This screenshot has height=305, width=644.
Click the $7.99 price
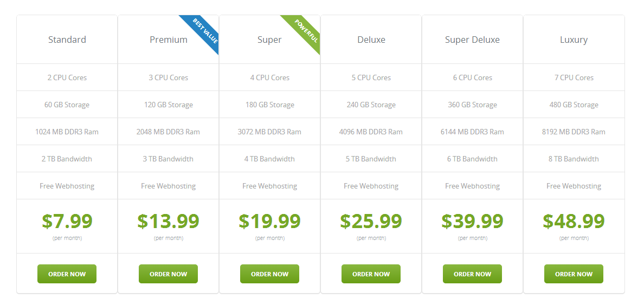point(67,221)
